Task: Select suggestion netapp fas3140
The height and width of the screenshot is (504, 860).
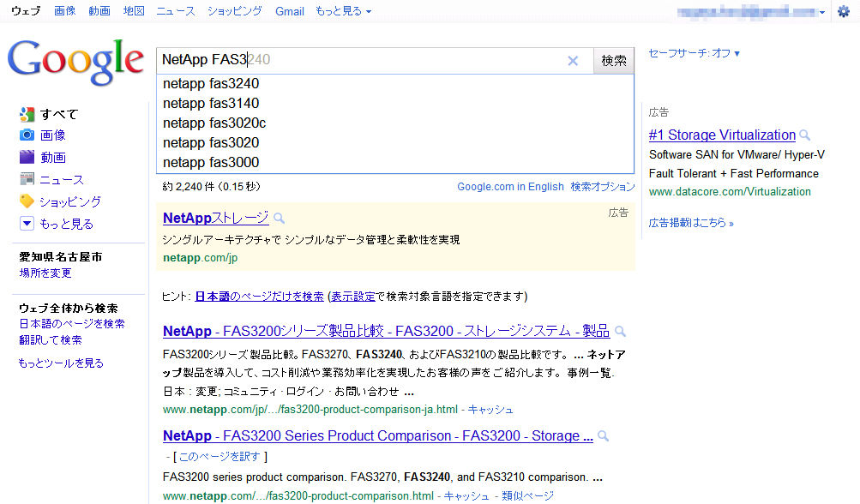Action: click(395, 103)
